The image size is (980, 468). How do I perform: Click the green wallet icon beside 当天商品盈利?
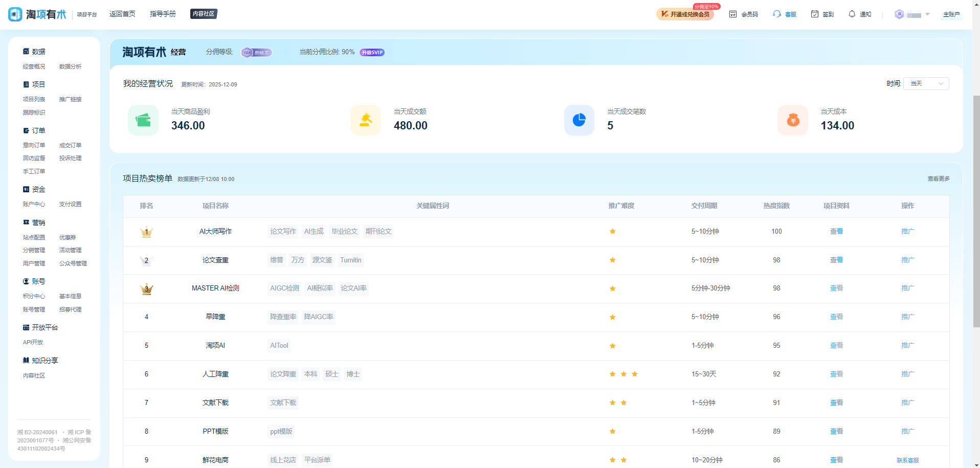click(143, 120)
